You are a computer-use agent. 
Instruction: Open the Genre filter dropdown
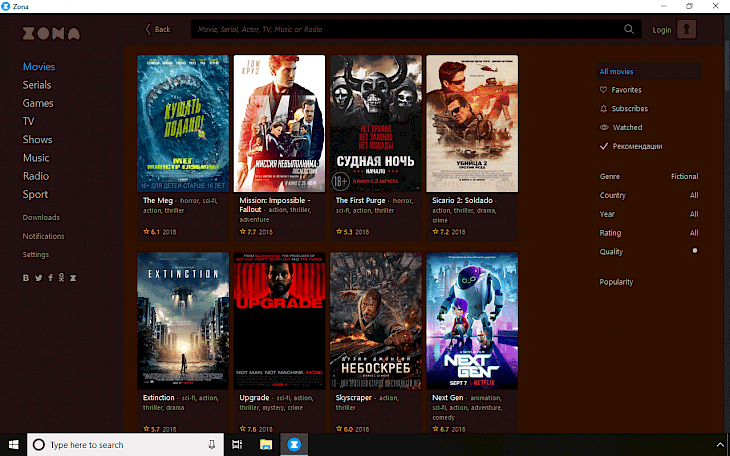click(649, 176)
